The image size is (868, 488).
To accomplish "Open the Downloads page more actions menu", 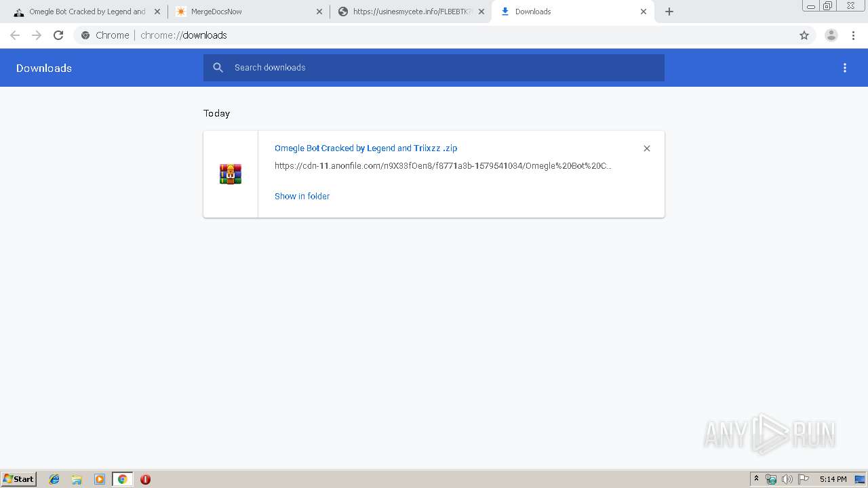I will 845,68.
